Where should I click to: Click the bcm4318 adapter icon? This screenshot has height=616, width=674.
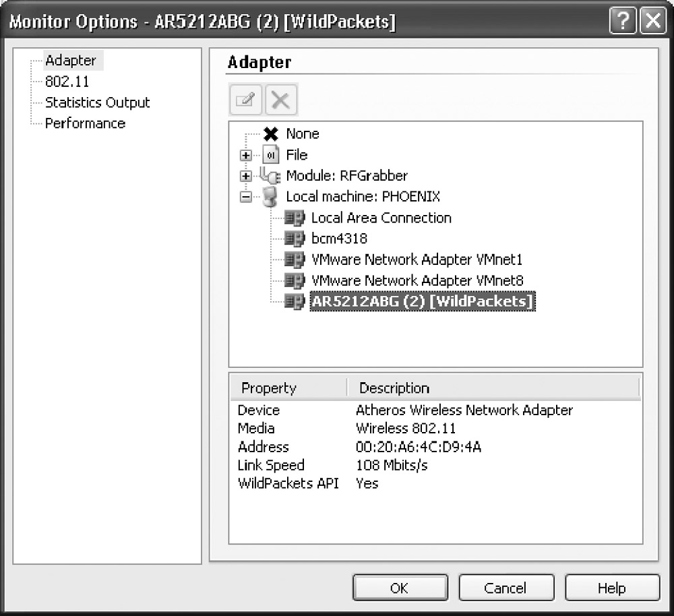(x=295, y=239)
